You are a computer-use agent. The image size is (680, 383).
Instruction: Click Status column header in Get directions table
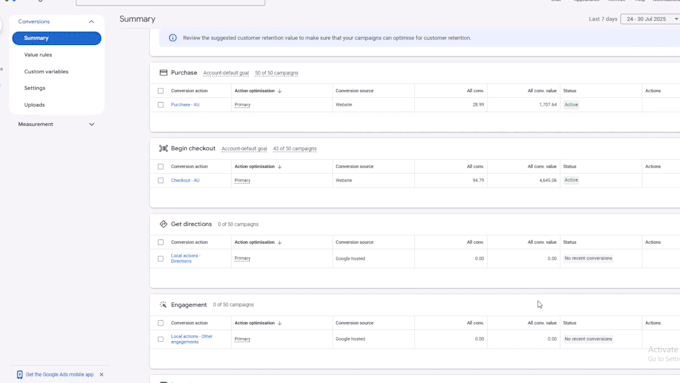coord(569,242)
